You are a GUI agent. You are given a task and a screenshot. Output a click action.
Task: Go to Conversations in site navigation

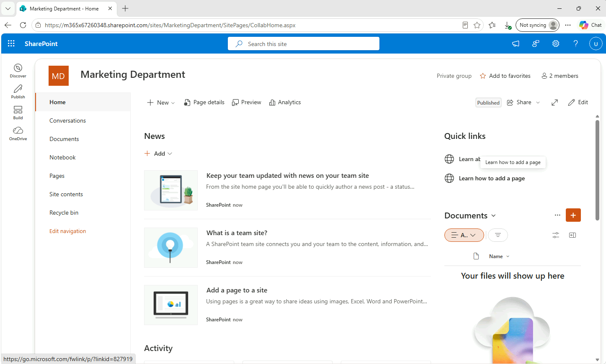(x=67, y=120)
